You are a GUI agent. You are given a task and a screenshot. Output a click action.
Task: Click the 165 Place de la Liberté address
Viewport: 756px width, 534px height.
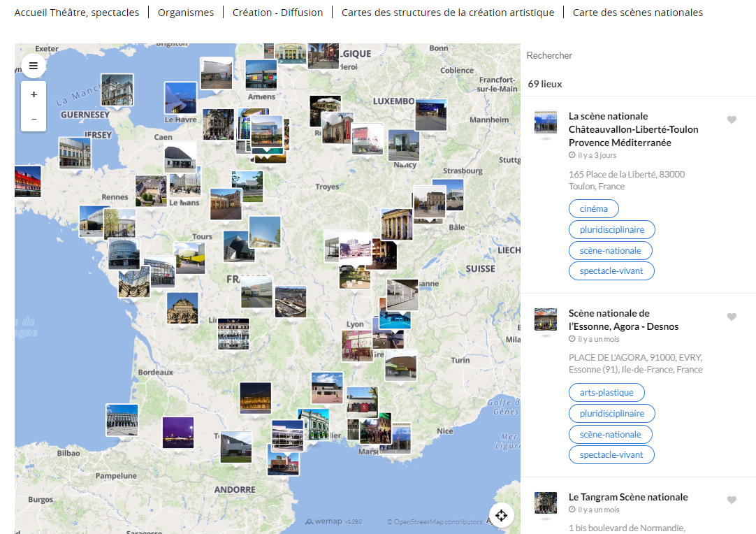click(x=626, y=180)
